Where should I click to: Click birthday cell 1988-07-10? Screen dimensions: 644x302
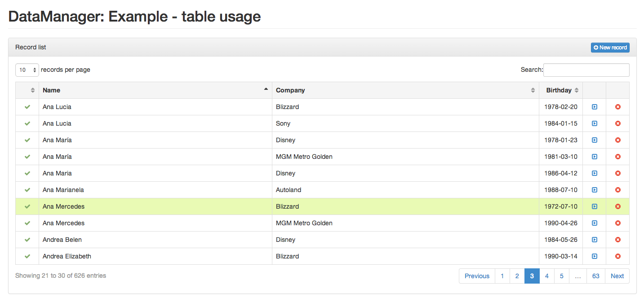pyautogui.click(x=561, y=190)
